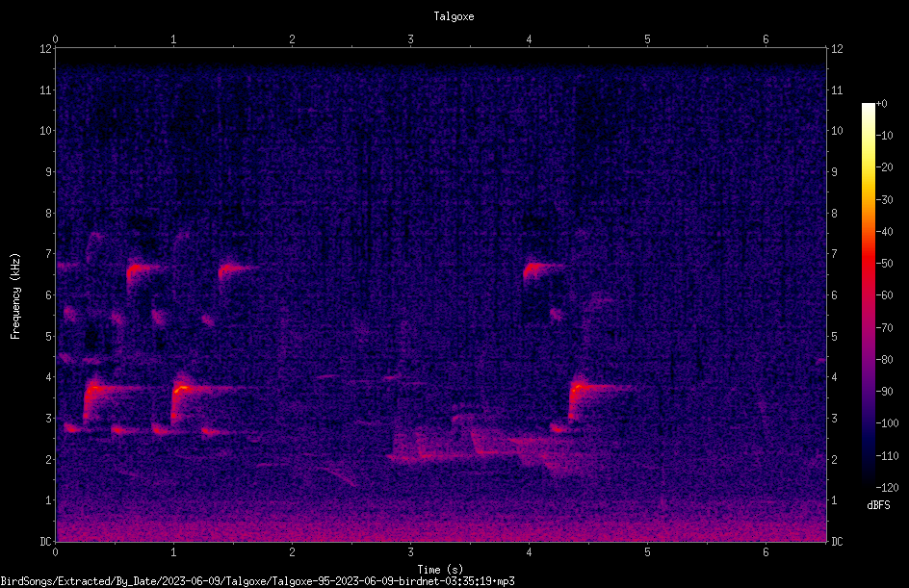Click the dBFS unit label under the color scale

click(878, 505)
